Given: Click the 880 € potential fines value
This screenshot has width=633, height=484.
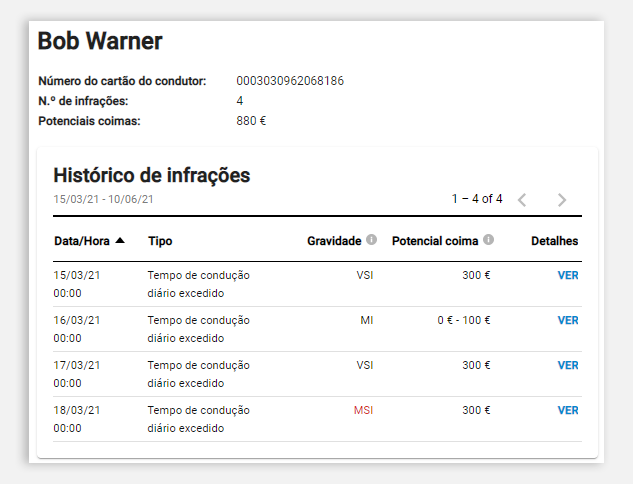Looking at the screenshot, I should 251,121.
